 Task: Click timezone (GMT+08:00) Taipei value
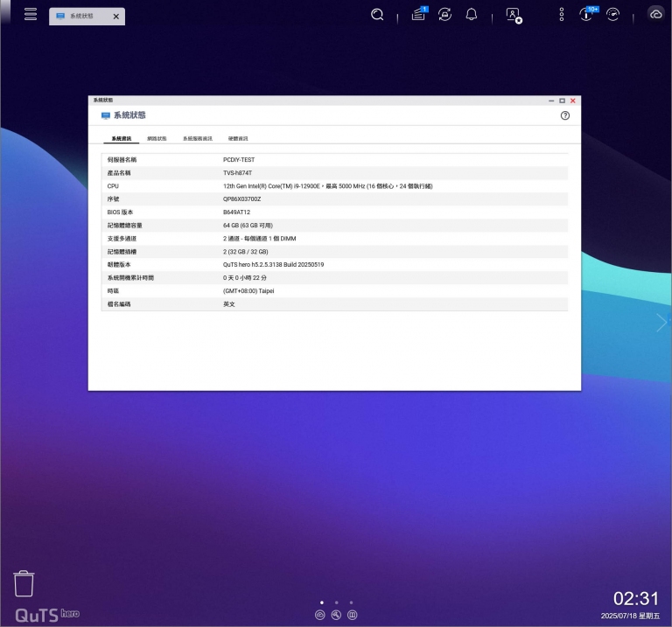tap(248, 291)
